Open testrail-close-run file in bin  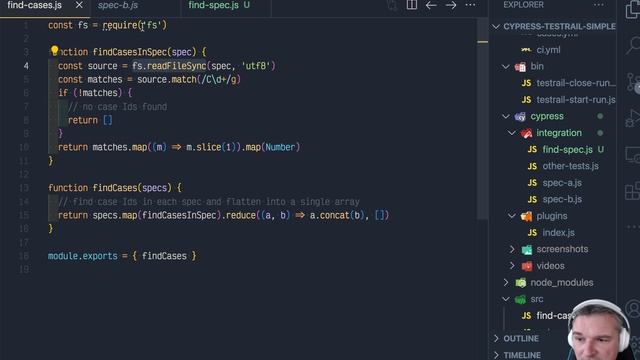tap(576, 83)
